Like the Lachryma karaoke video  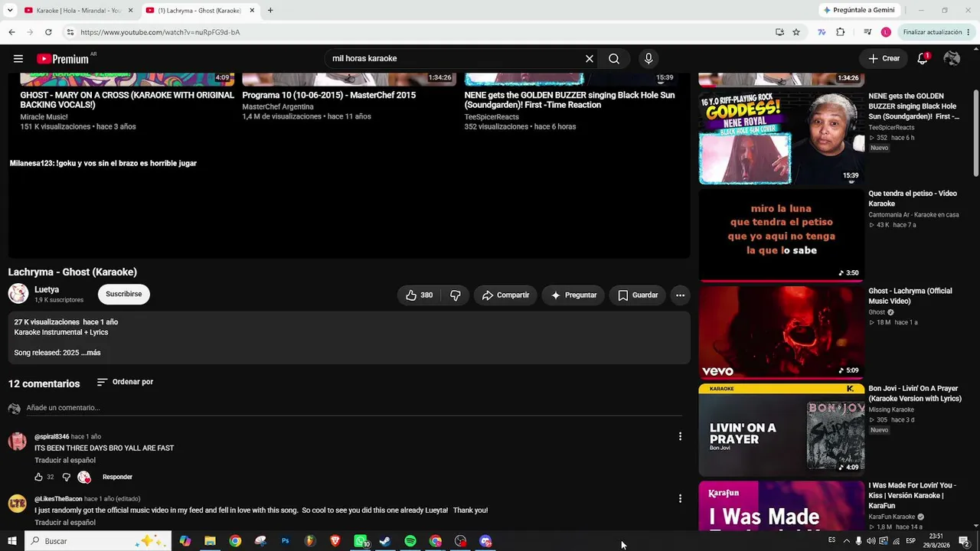point(419,295)
